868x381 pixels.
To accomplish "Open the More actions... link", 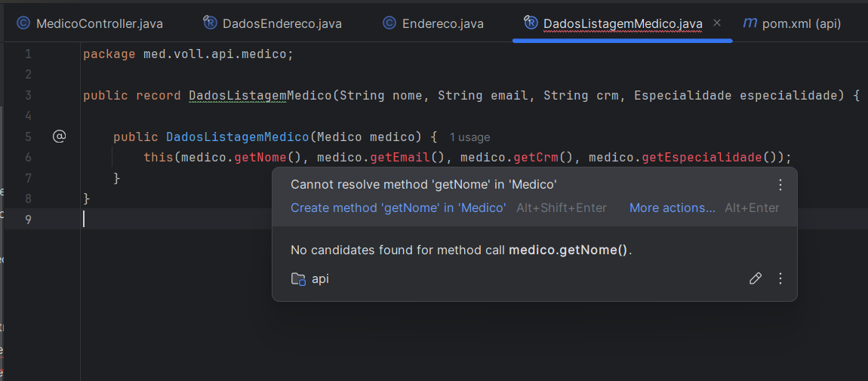I will pyautogui.click(x=672, y=207).
